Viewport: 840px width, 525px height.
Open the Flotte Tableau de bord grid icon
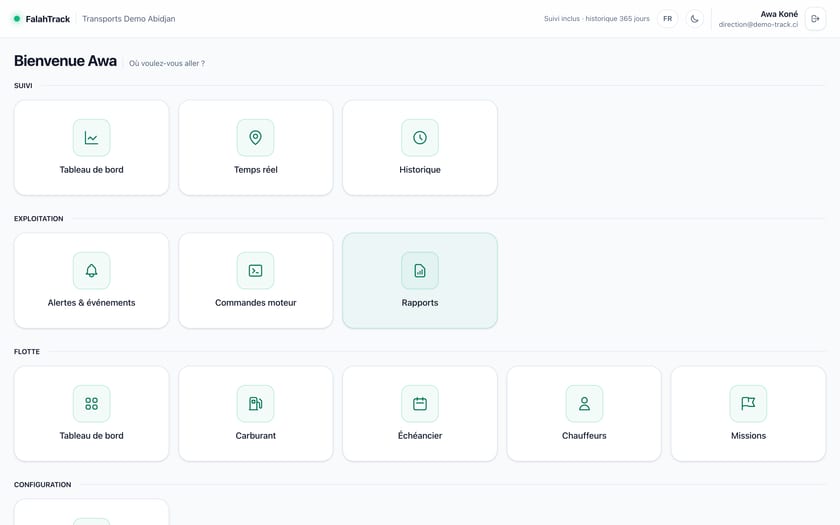tap(92, 403)
